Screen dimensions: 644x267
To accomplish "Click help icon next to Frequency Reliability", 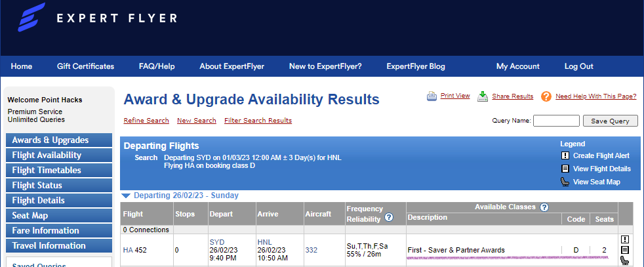I will coord(388,218).
